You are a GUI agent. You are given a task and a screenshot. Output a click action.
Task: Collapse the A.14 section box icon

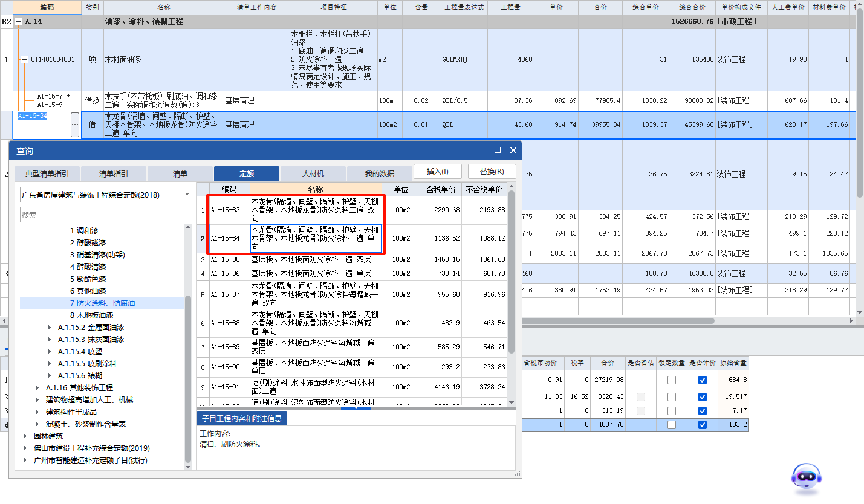[19, 21]
